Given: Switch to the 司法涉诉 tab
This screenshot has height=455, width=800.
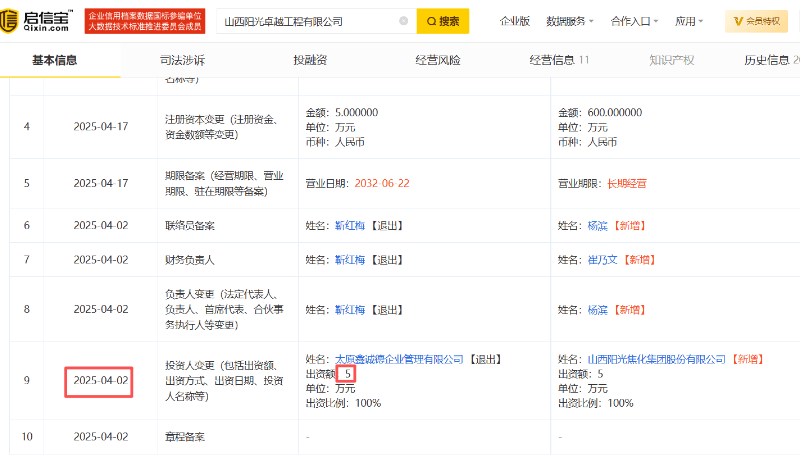Looking at the screenshot, I should coord(183,60).
